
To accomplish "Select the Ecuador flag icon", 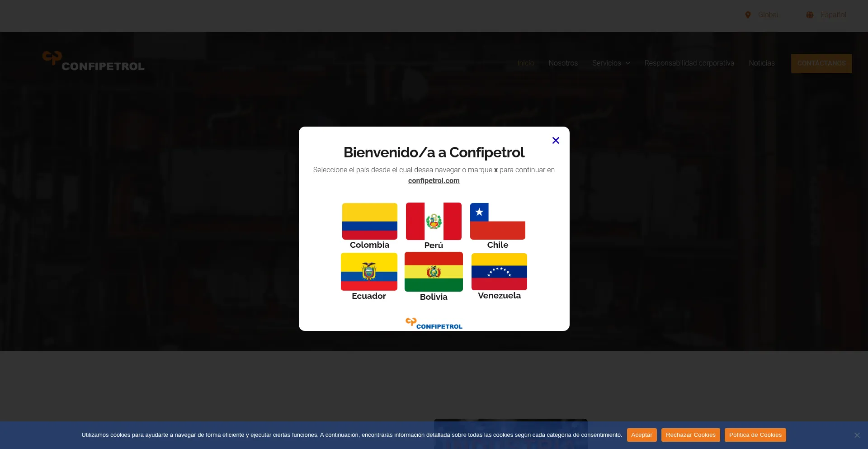I will (369, 271).
